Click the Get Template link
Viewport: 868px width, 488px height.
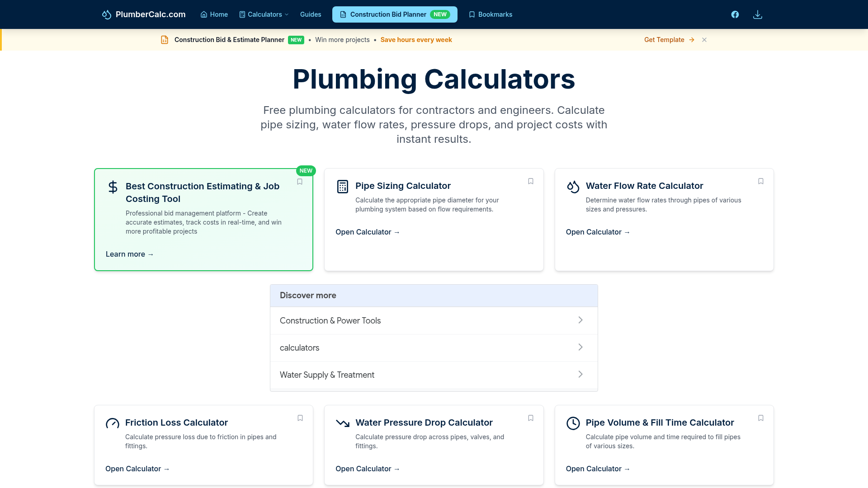669,40
